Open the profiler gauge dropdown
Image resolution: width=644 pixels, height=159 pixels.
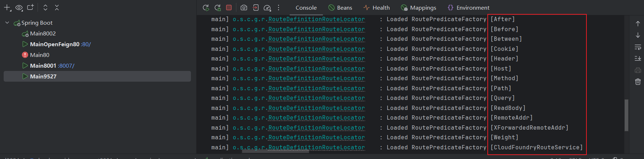point(267,8)
